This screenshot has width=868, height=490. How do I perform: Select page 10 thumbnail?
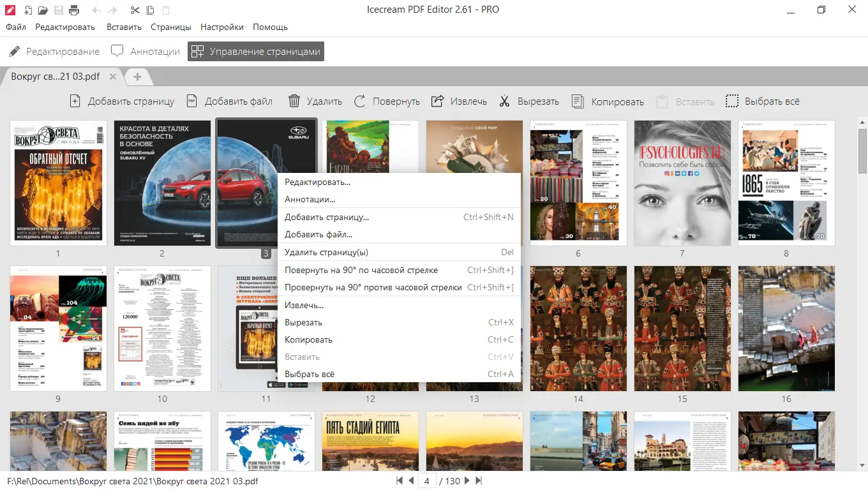click(x=162, y=329)
